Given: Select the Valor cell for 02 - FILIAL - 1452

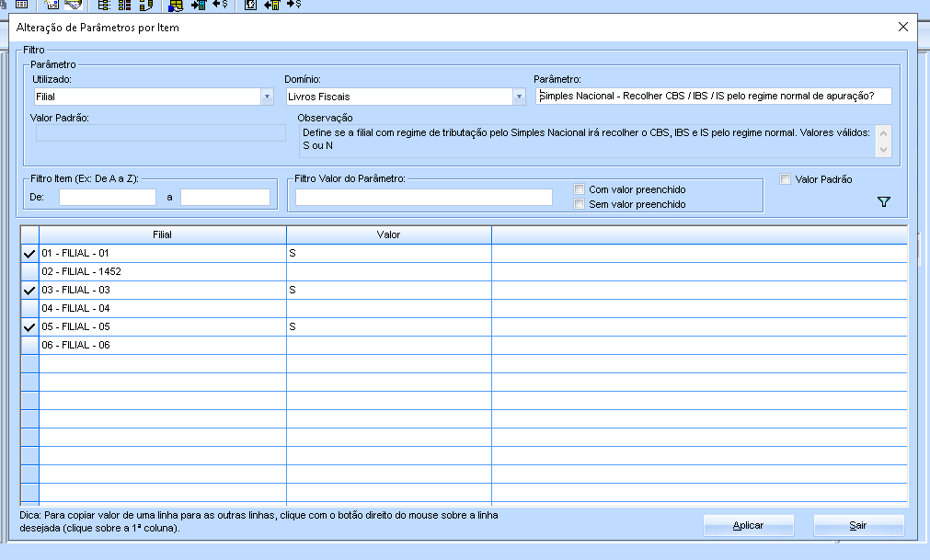Looking at the screenshot, I should 388,271.
